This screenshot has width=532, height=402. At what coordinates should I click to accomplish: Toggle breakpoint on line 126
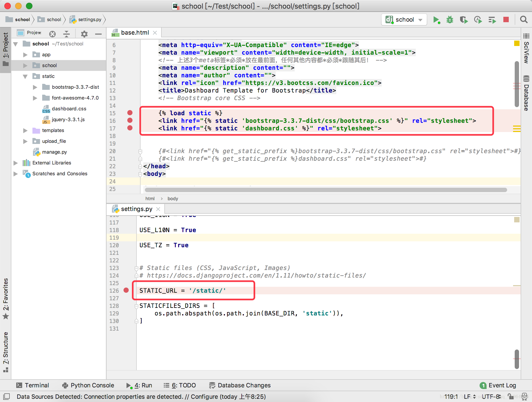(x=126, y=290)
